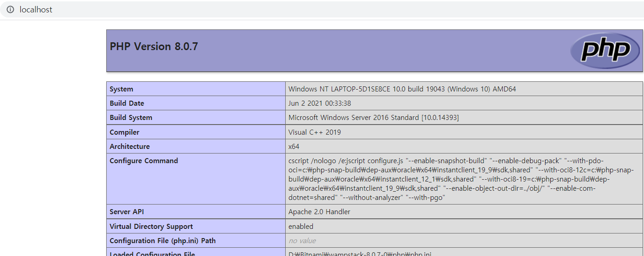Click the site information icon in address bar
The height and width of the screenshot is (256, 644).
[x=10, y=10]
